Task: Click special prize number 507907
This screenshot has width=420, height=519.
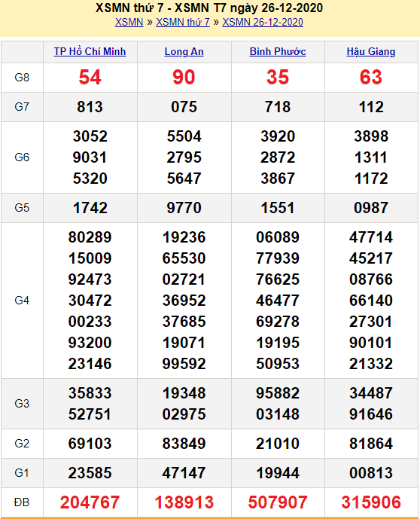Action: point(278,502)
